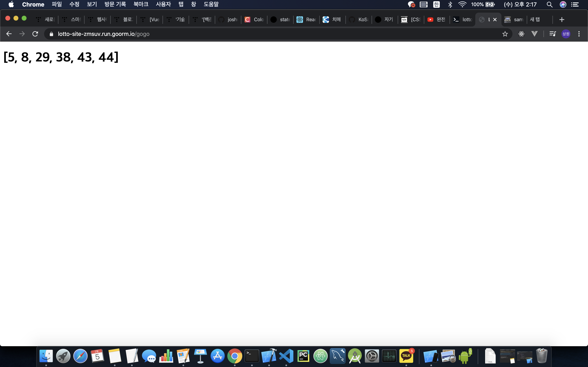Open the 북마크 menu in menu bar
Image resolution: width=588 pixels, height=367 pixels.
(x=141, y=4)
